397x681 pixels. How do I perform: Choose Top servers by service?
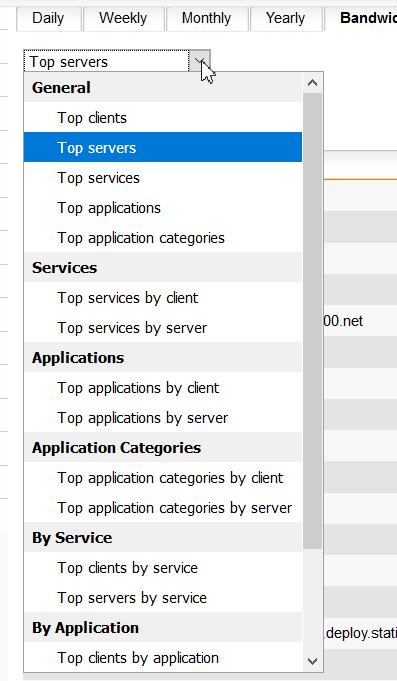coord(163,597)
